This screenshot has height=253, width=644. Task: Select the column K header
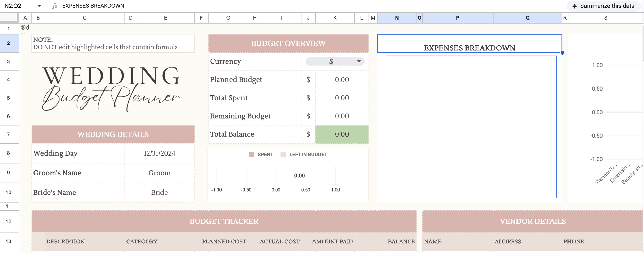335,18
